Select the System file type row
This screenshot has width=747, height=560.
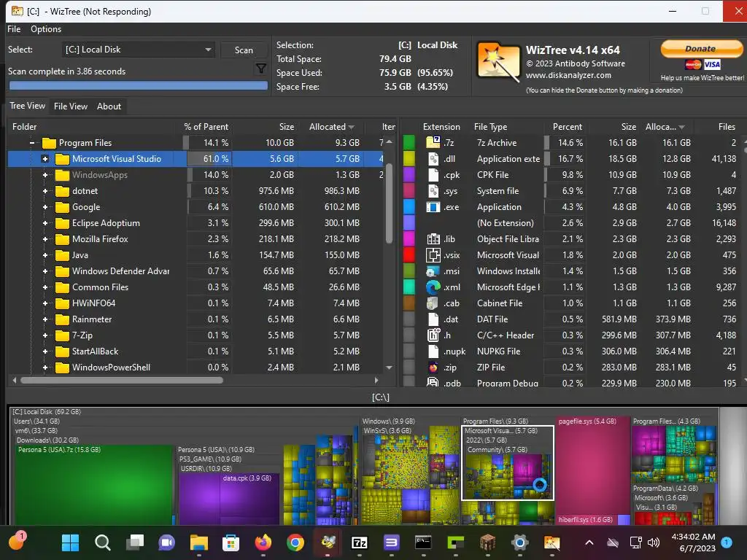572,191
